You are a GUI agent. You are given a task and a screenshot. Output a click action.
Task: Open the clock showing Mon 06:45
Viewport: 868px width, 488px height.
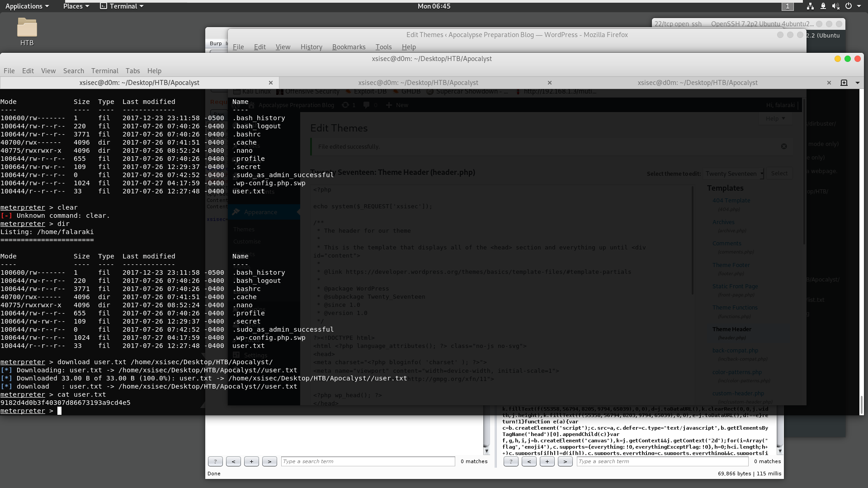(434, 6)
